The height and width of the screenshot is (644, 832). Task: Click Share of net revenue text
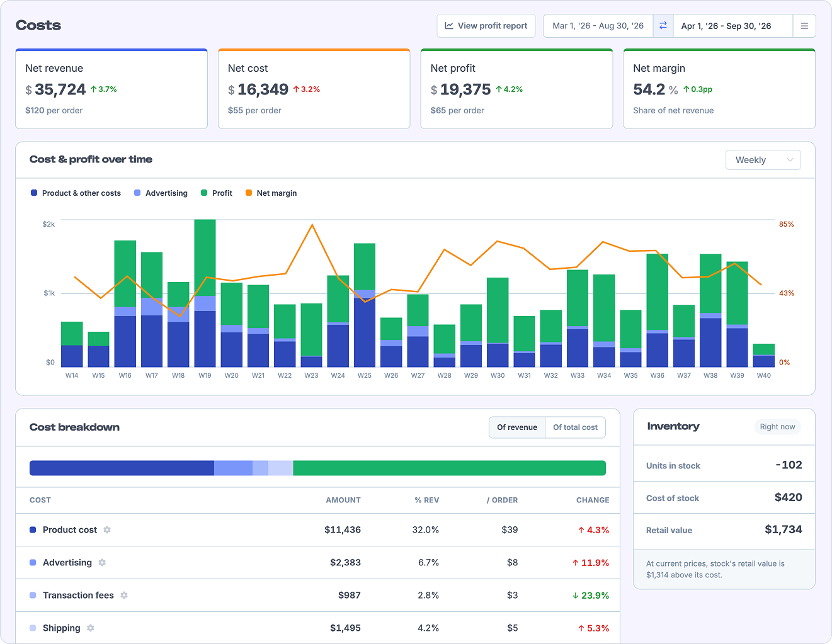click(x=673, y=111)
